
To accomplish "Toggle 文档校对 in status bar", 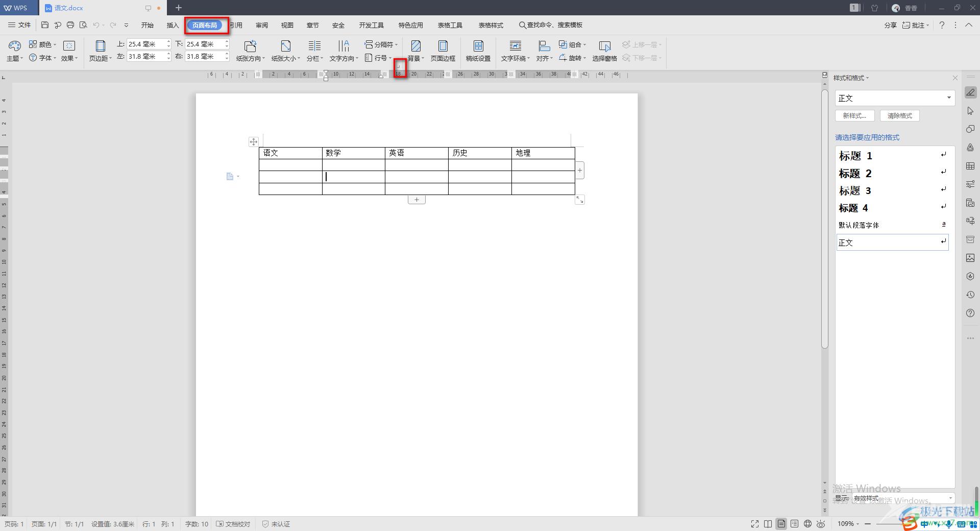I will (x=233, y=524).
